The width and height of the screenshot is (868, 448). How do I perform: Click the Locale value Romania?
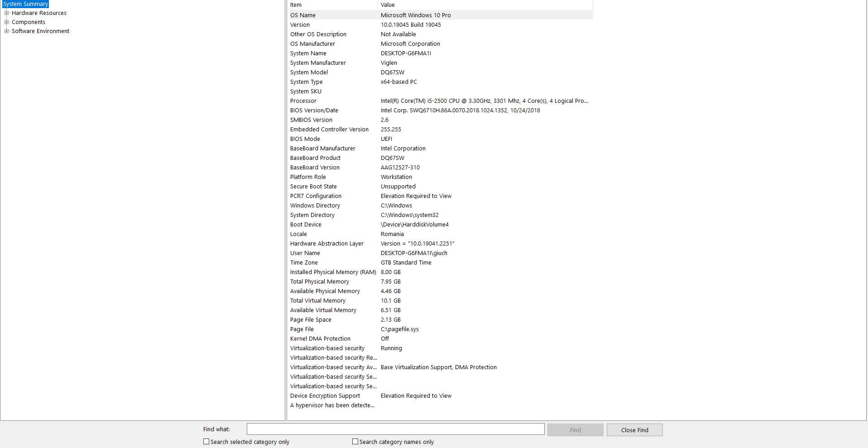pos(392,234)
